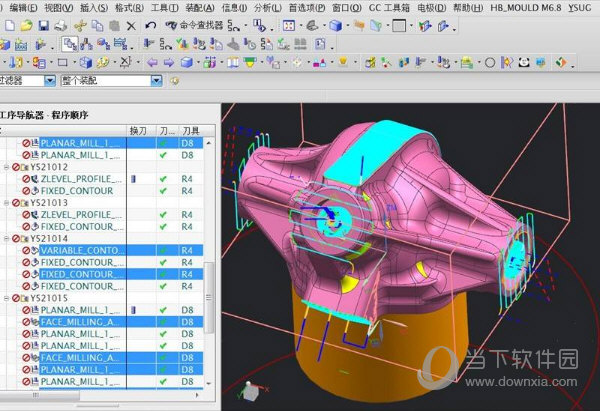
Task: Click the empty window layout icon
Action: [399, 26]
